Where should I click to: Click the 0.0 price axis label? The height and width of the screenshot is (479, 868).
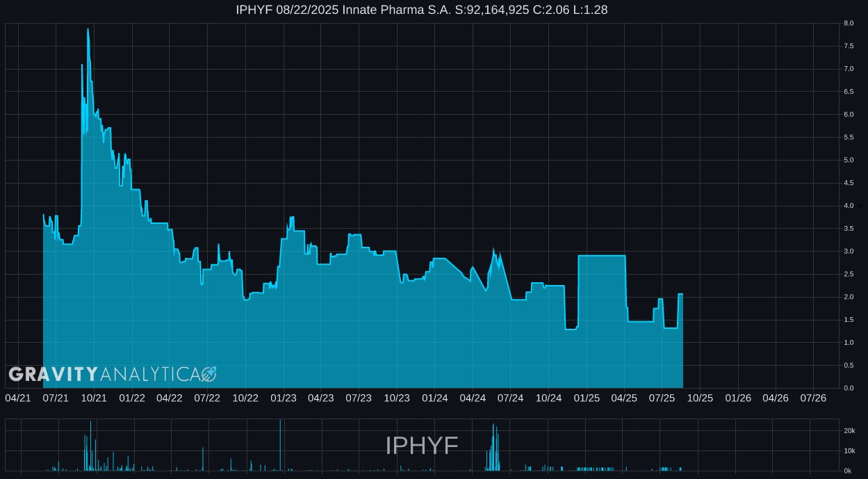coord(849,388)
